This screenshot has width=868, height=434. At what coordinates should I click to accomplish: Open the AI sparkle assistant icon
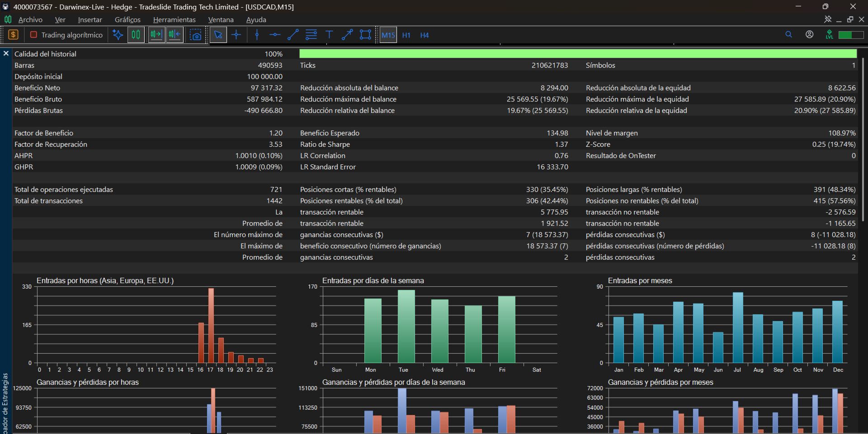[x=118, y=35]
